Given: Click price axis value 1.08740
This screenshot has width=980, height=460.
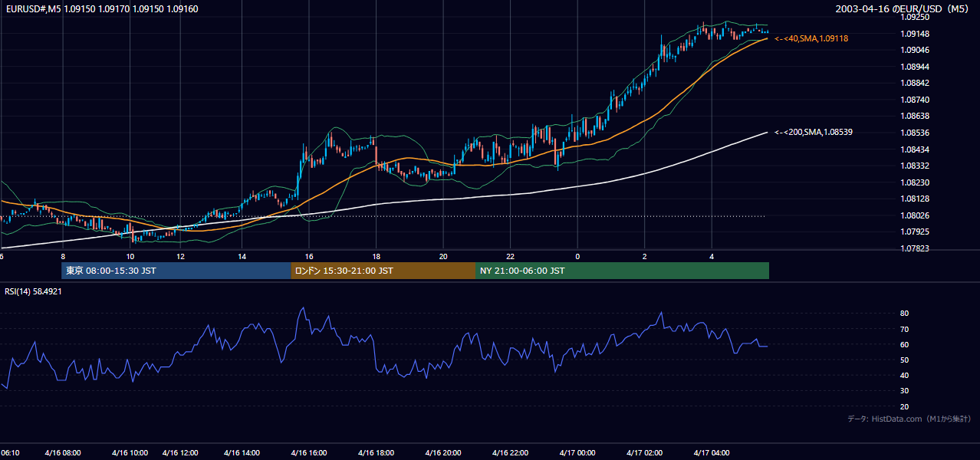Looking at the screenshot, I should tap(916, 100).
